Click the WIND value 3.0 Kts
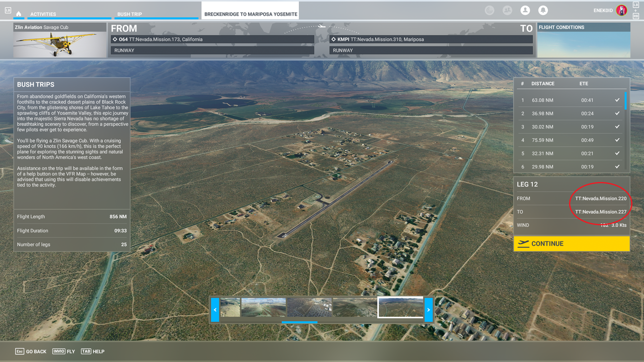644x362 pixels. [x=619, y=225]
